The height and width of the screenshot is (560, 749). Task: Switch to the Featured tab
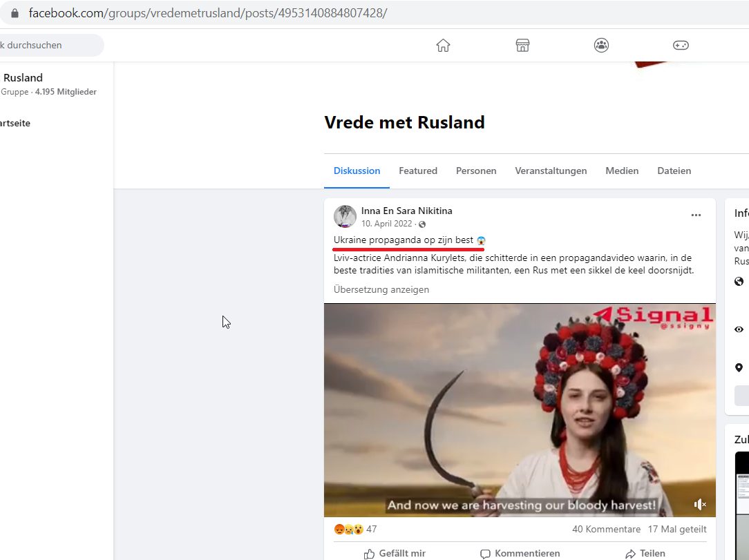pos(418,171)
